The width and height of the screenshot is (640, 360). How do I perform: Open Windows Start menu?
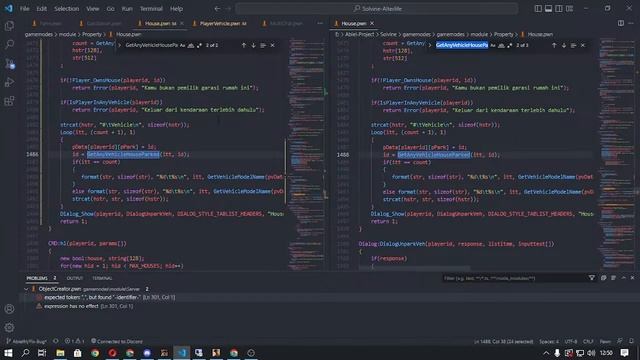pyautogui.click(x=8, y=353)
